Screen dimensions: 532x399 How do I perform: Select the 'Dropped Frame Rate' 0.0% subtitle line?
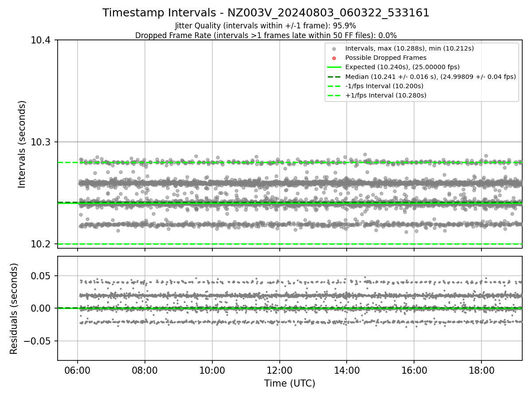[x=266, y=35]
